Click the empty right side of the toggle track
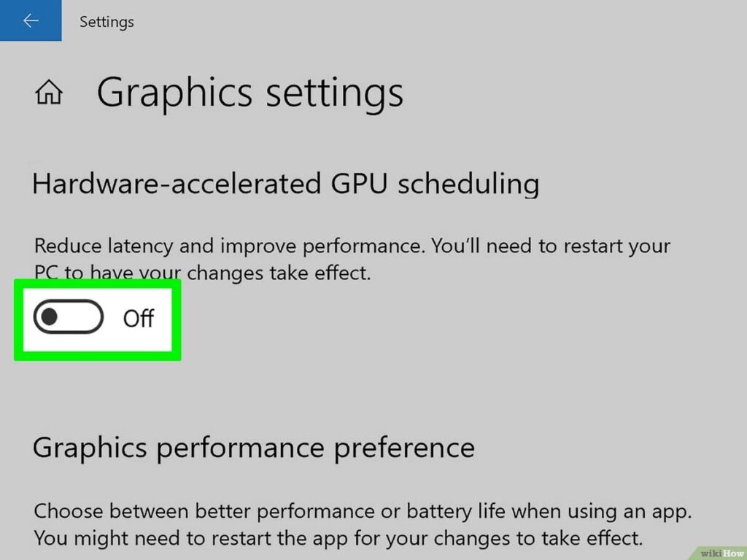 click(84, 317)
